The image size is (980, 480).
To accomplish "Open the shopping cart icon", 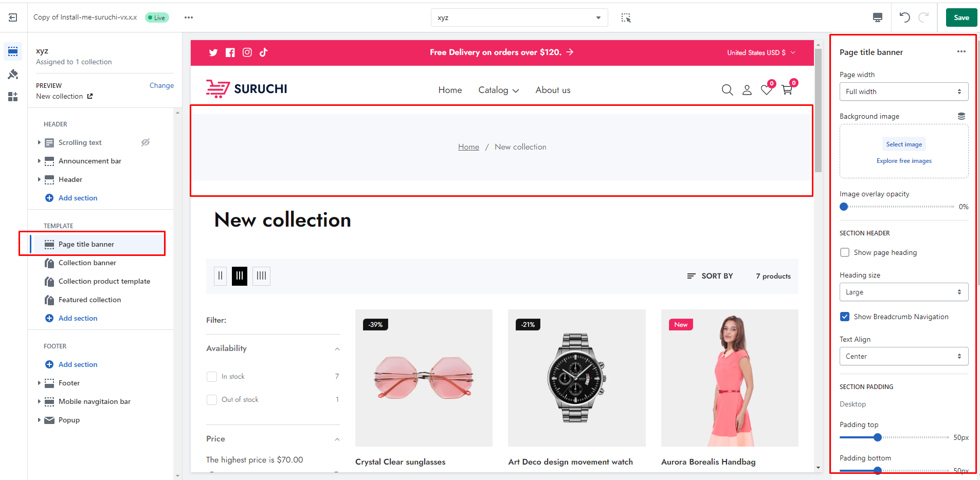I will (x=787, y=90).
